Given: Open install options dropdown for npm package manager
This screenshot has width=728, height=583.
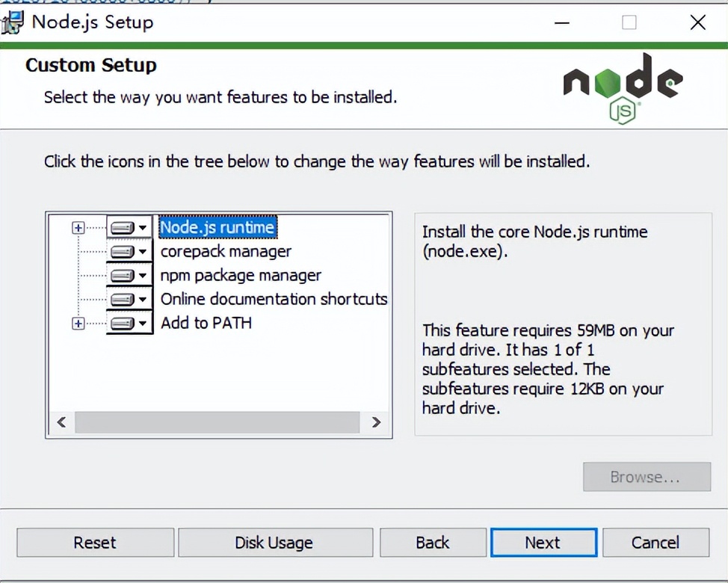Looking at the screenshot, I should pyautogui.click(x=129, y=275).
